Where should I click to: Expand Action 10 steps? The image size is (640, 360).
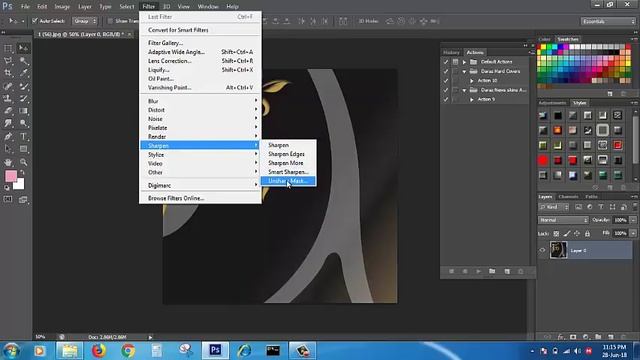coord(471,81)
